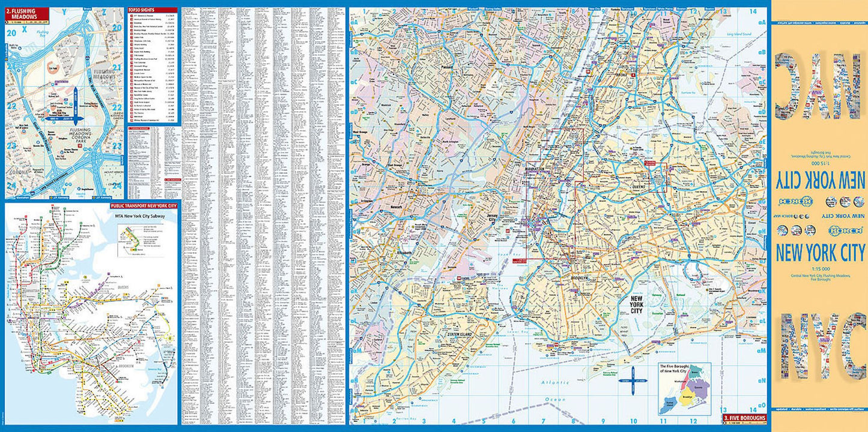Click the "CORONA" neighborhood label
The height and width of the screenshot is (432, 868).
pos(17,172)
